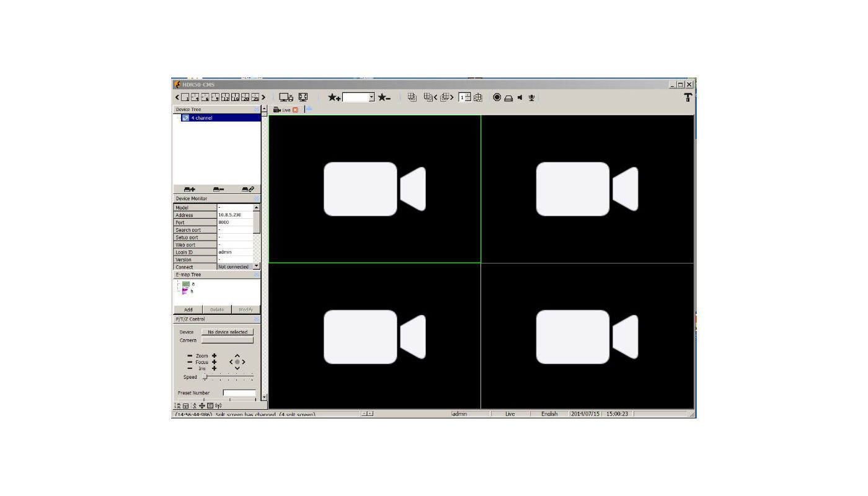
Task: Click the No device selected button
Action: (227, 332)
